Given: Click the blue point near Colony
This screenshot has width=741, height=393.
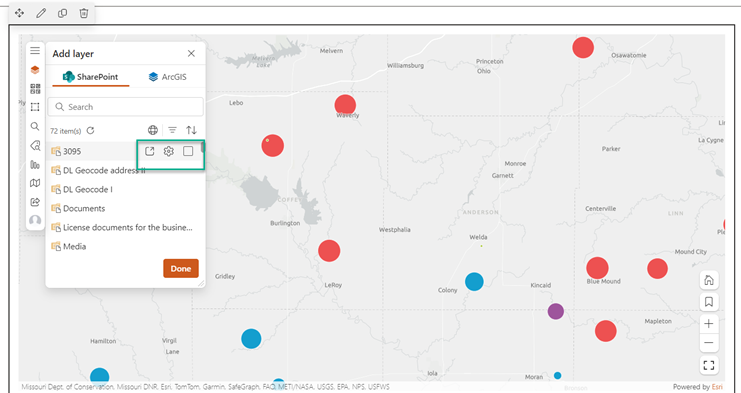Looking at the screenshot, I should coord(474,282).
